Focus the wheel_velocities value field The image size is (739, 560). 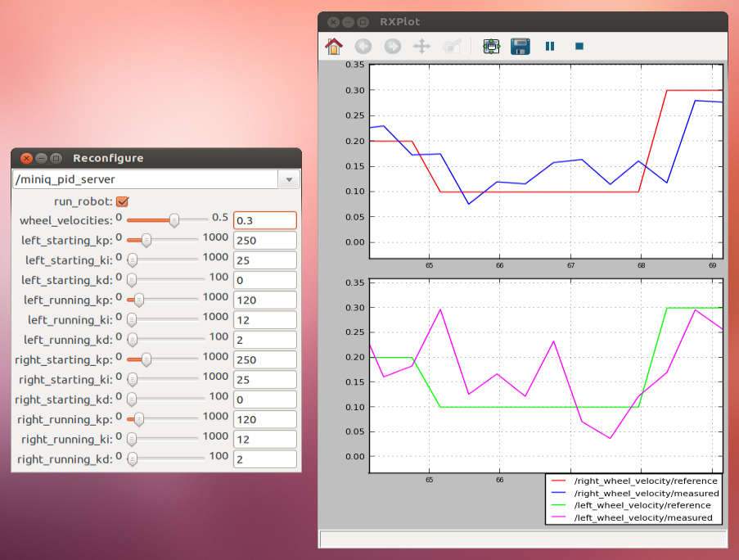[264, 220]
